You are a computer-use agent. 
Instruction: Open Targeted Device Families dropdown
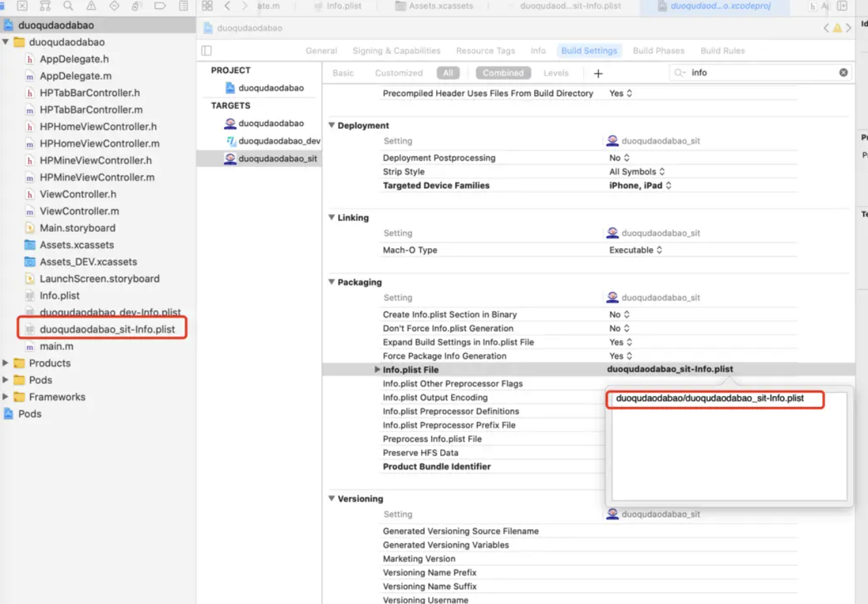click(x=640, y=185)
